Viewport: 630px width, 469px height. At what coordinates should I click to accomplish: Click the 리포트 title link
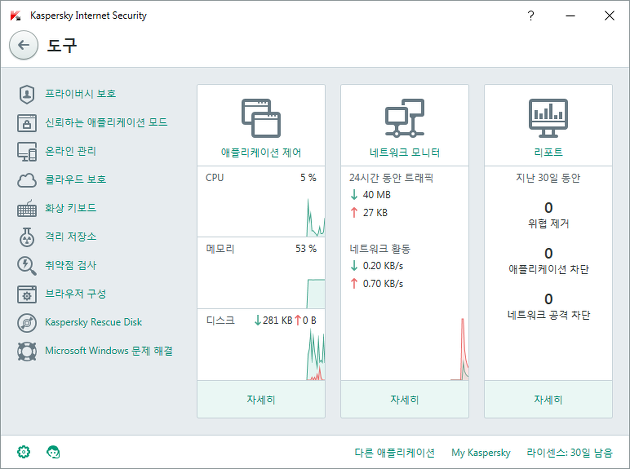(x=548, y=152)
